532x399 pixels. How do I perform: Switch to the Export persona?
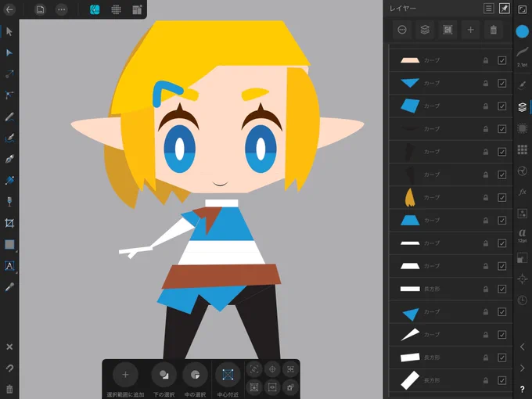[x=137, y=9]
